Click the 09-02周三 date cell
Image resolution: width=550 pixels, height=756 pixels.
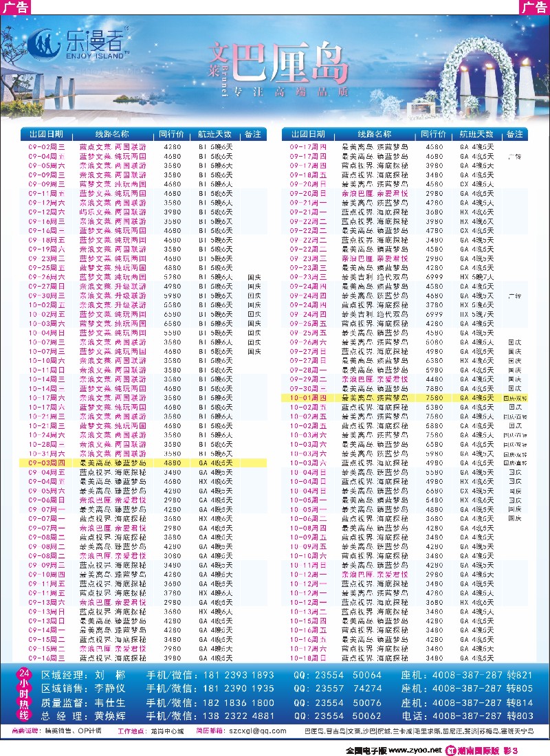(x=46, y=146)
